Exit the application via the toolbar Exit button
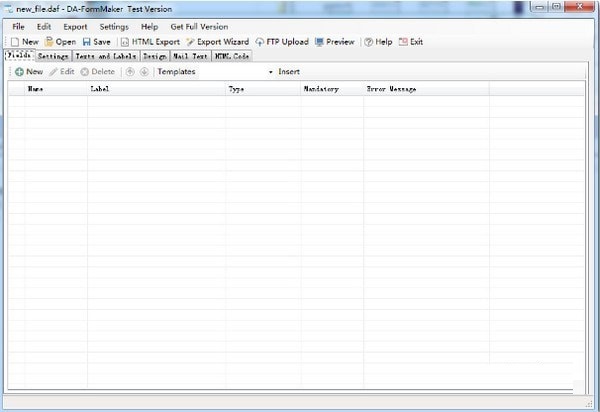600x412 pixels. click(410, 42)
